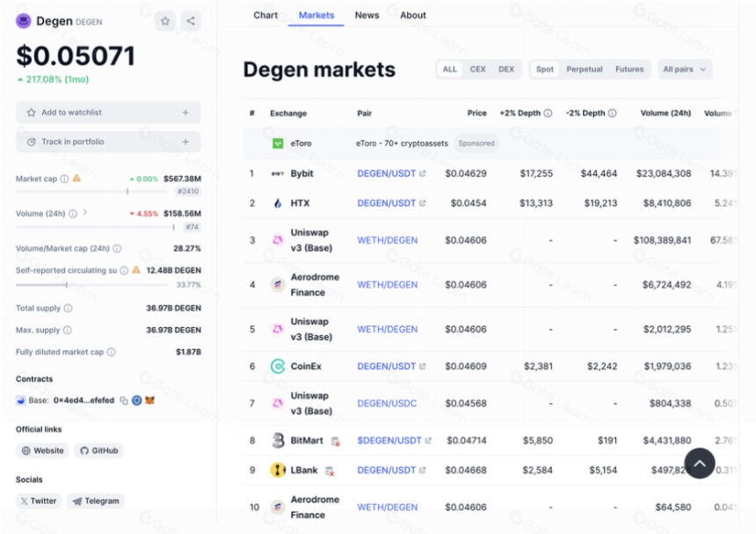Click Self-reported circulating supply info icon

point(124,271)
